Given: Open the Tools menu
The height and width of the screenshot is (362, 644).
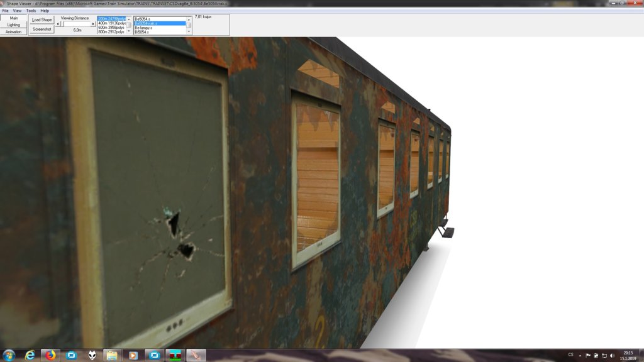Looking at the screenshot, I should 31,11.
